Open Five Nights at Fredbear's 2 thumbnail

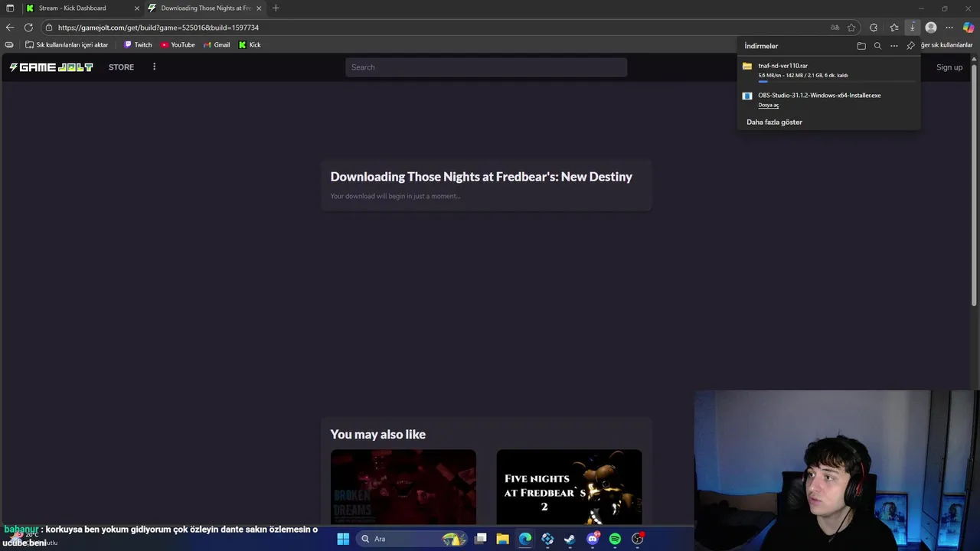569,487
